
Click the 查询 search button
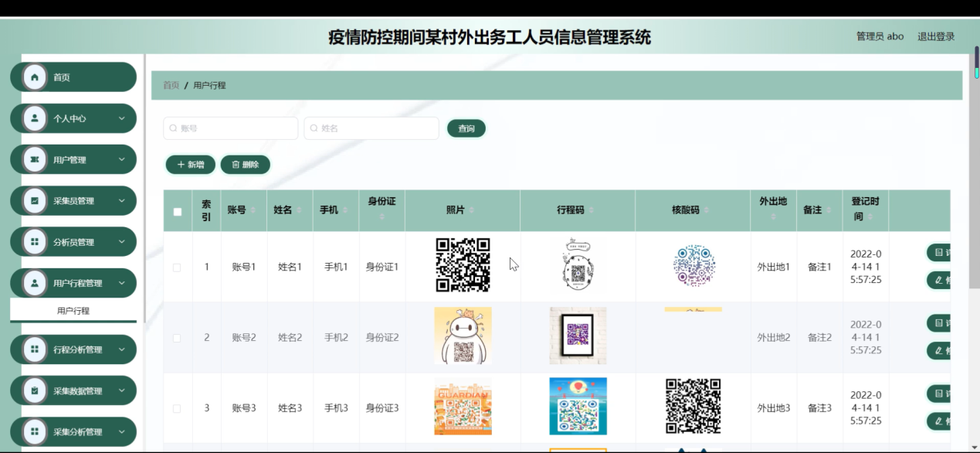[x=466, y=128]
